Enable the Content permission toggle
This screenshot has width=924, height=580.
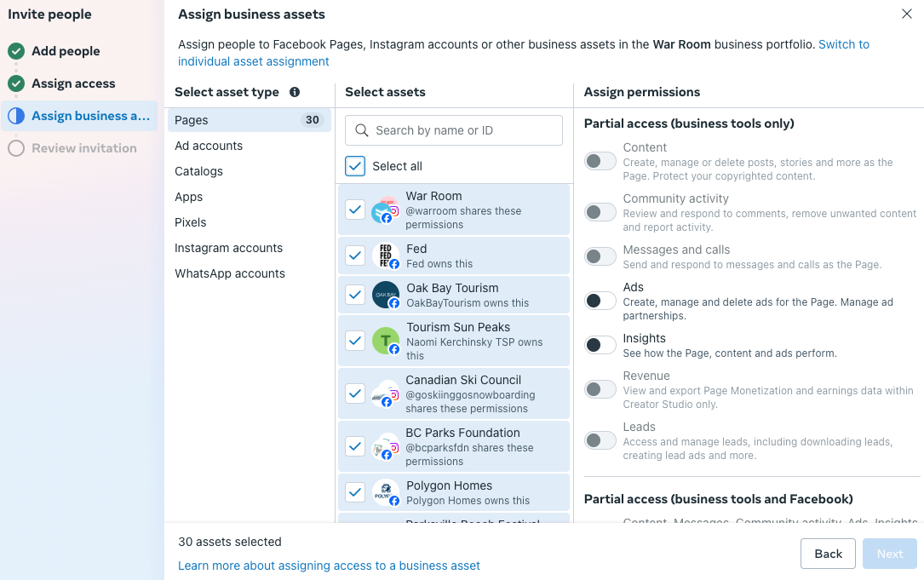pos(600,161)
